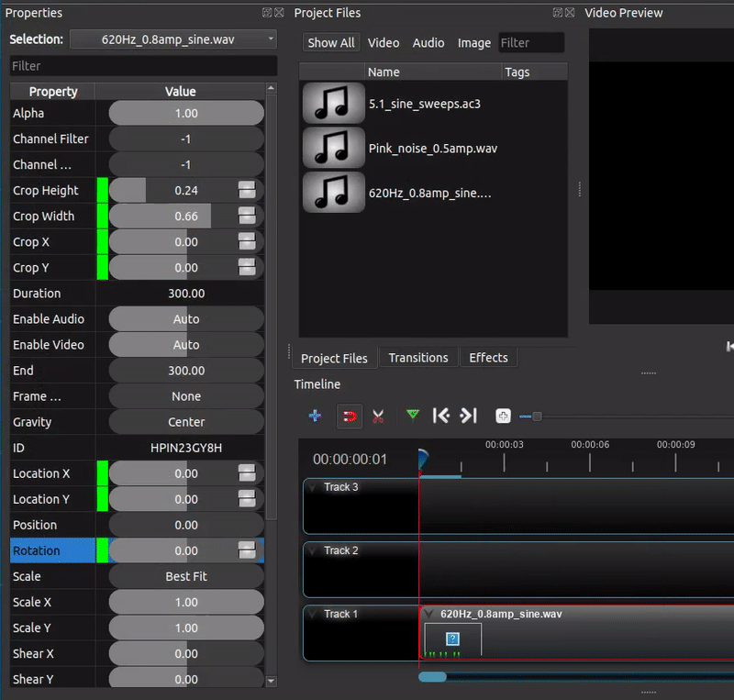Click the Scale X value slider
Screen dimensions: 734x700
coord(186,602)
